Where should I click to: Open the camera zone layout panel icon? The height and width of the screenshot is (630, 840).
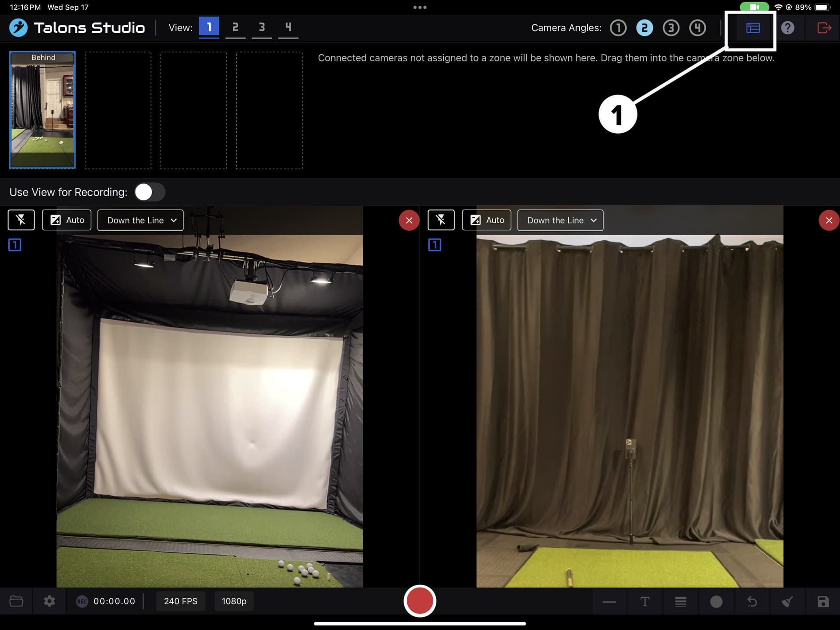click(x=752, y=28)
